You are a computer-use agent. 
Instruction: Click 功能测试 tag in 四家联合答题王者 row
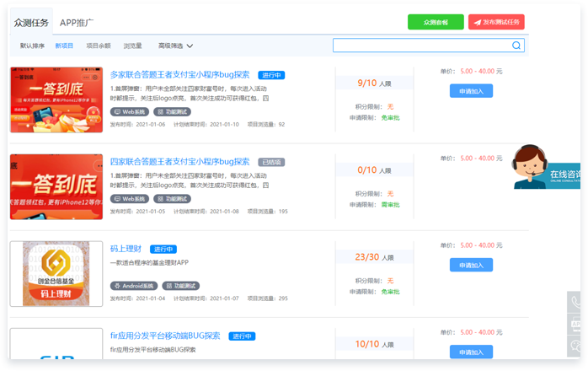(172, 199)
